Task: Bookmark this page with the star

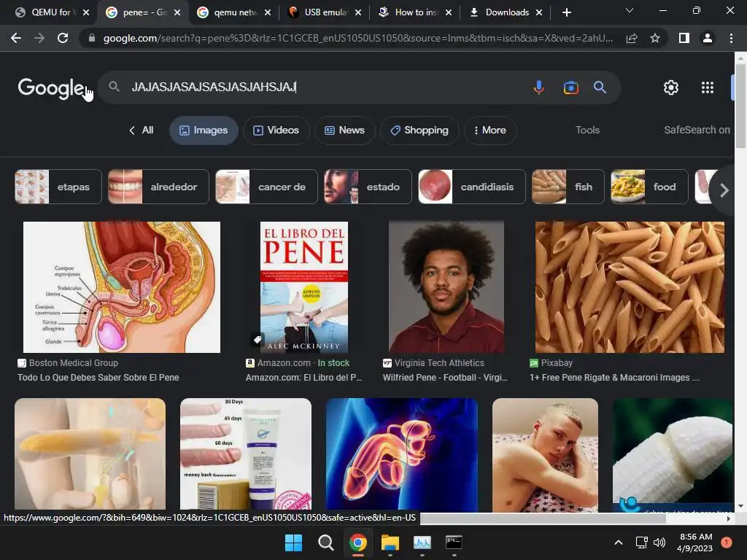Action: 655,38
